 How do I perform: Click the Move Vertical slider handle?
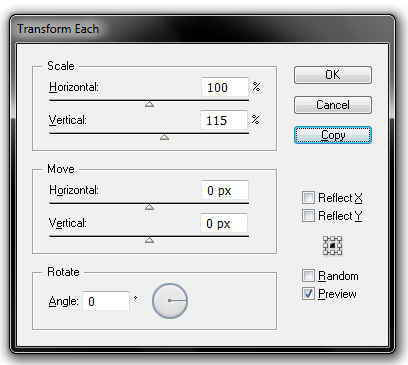pos(149,240)
